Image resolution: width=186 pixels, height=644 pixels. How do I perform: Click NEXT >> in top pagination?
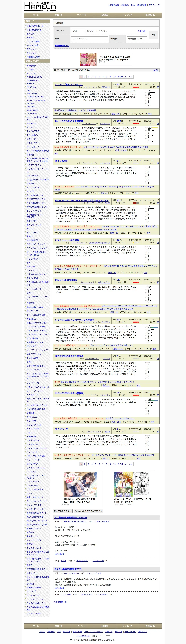click(122, 77)
